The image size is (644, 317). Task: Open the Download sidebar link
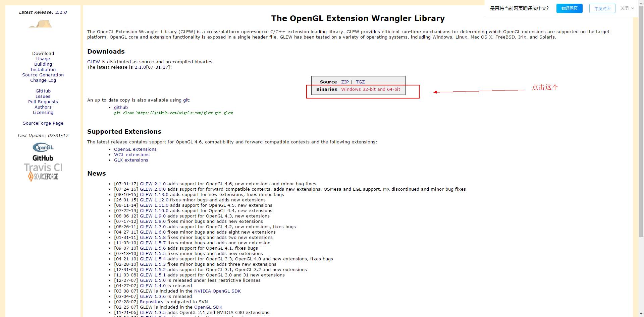43,54
